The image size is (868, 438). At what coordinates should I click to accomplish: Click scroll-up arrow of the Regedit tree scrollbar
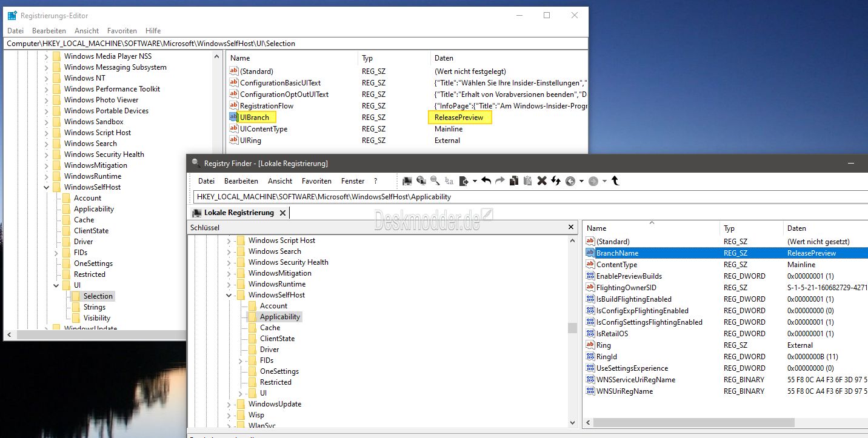pos(217,56)
